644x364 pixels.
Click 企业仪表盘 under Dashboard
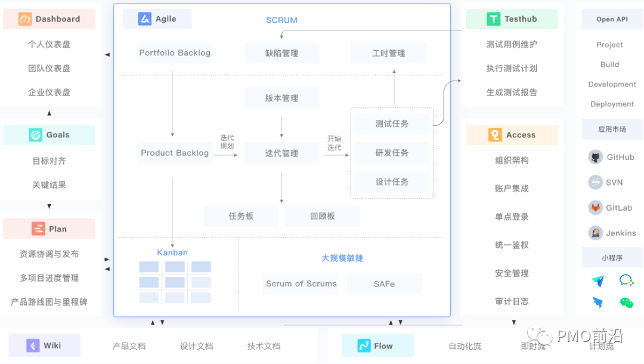(49, 92)
